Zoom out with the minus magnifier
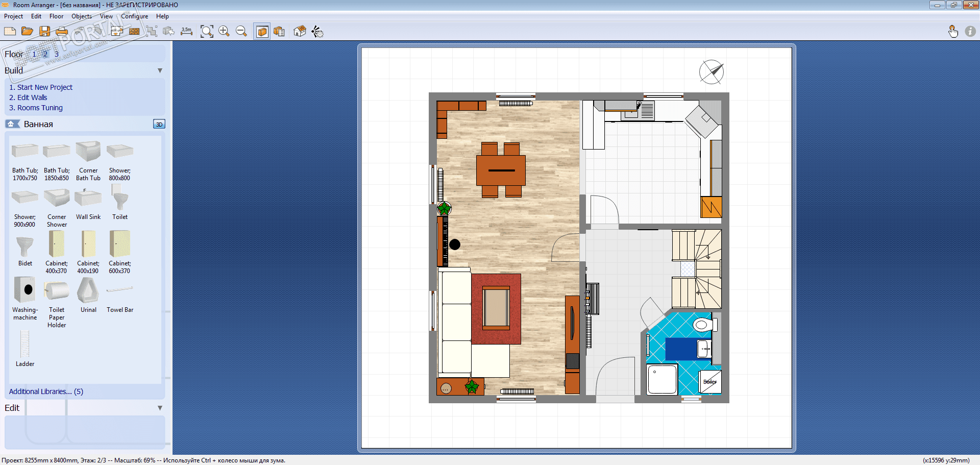 pos(241,32)
